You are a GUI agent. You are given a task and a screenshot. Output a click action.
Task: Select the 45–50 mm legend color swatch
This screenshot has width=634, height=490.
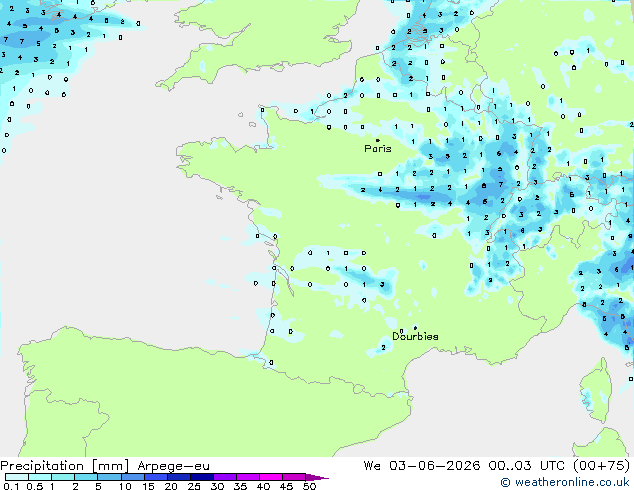click(294, 477)
